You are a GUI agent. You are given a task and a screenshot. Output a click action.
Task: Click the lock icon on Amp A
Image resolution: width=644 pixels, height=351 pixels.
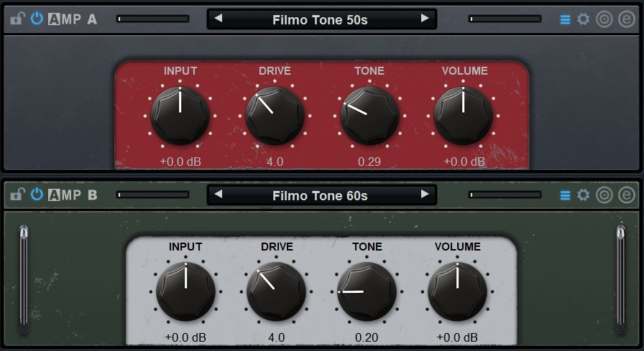pos(17,19)
